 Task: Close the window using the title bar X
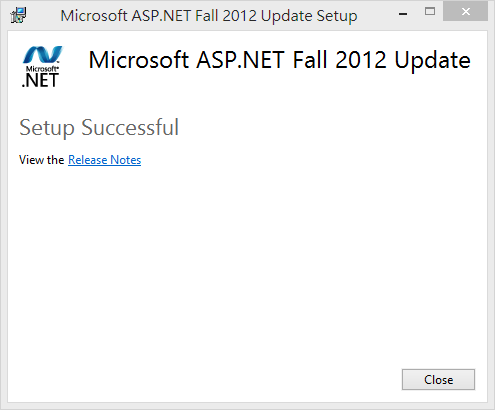[x=465, y=12]
